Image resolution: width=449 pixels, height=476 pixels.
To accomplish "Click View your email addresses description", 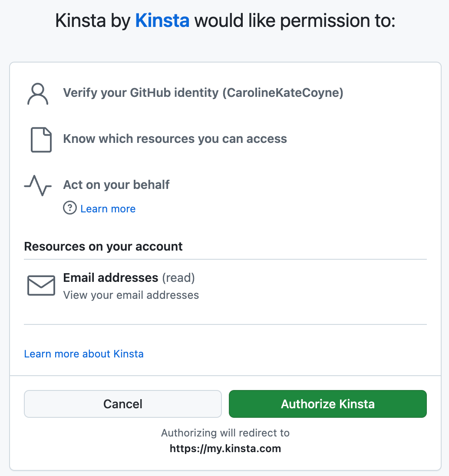I will (x=131, y=295).
